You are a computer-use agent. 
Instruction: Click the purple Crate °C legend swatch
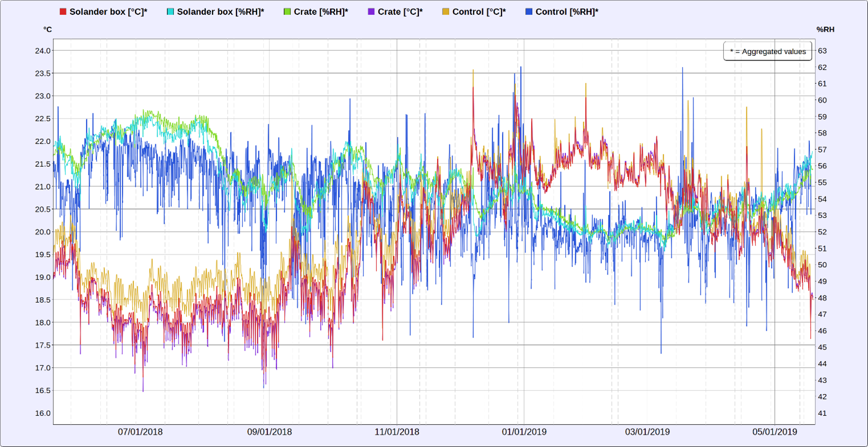pos(371,12)
